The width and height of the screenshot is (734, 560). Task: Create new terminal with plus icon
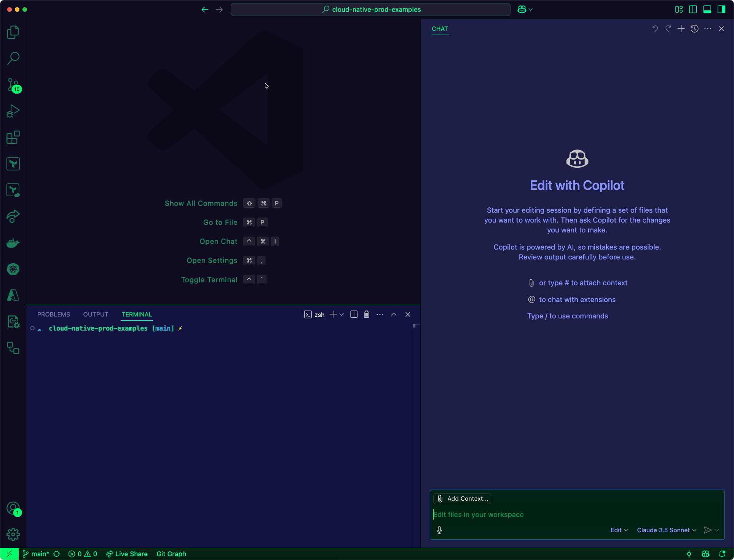click(x=333, y=314)
